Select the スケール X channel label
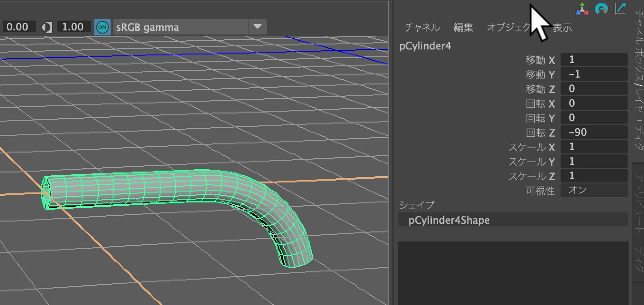 [x=532, y=147]
